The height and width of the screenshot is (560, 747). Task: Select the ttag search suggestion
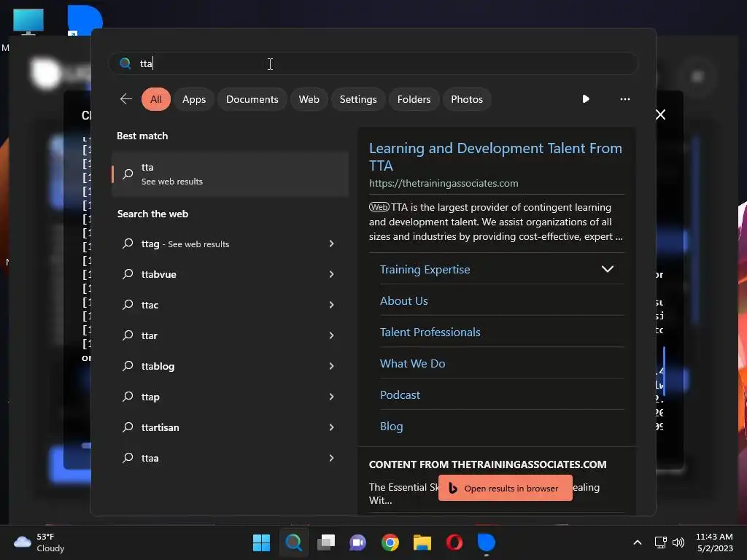[230, 244]
